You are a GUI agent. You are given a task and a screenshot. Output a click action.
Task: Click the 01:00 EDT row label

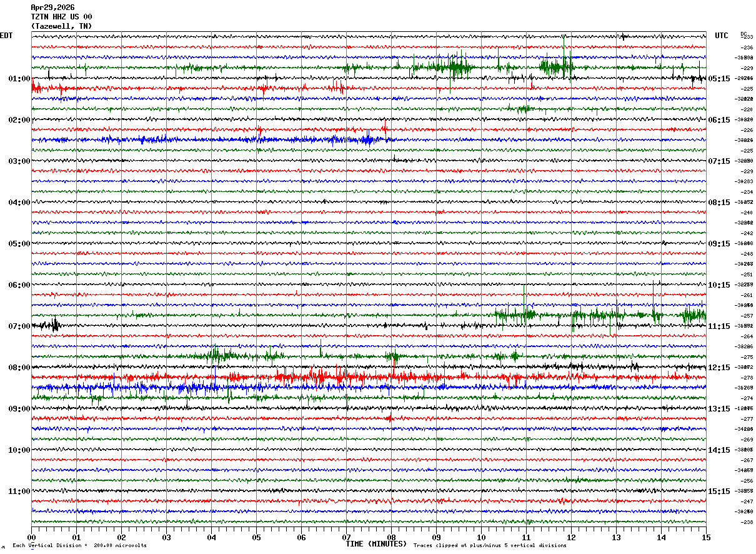[19, 79]
